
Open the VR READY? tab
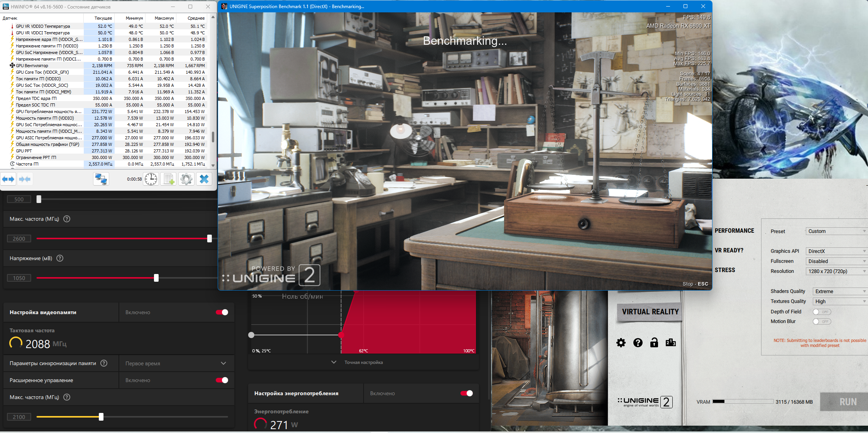pyautogui.click(x=729, y=250)
